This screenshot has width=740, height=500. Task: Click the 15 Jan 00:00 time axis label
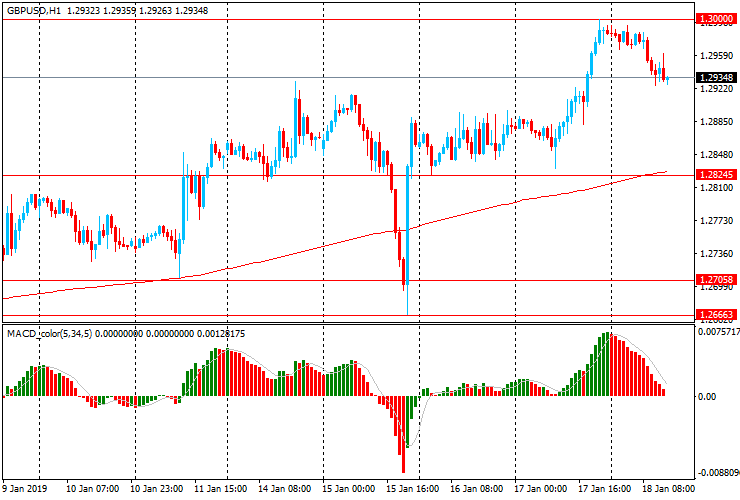tap(349, 488)
